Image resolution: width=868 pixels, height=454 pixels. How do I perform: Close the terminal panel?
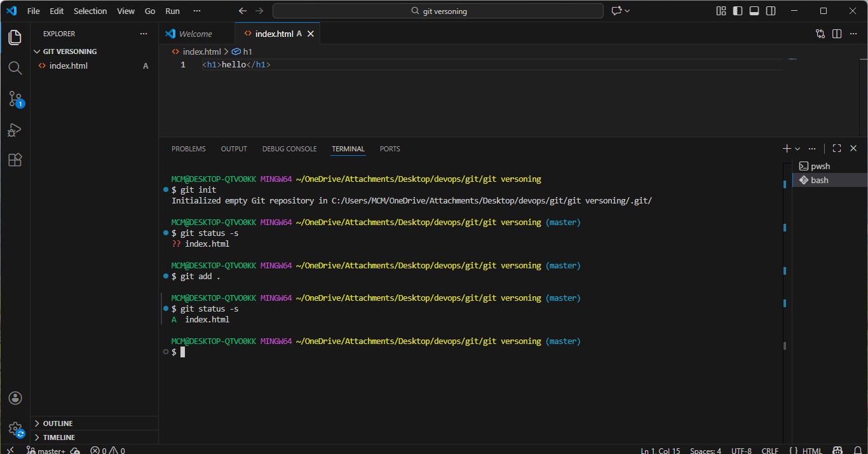(x=853, y=148)
